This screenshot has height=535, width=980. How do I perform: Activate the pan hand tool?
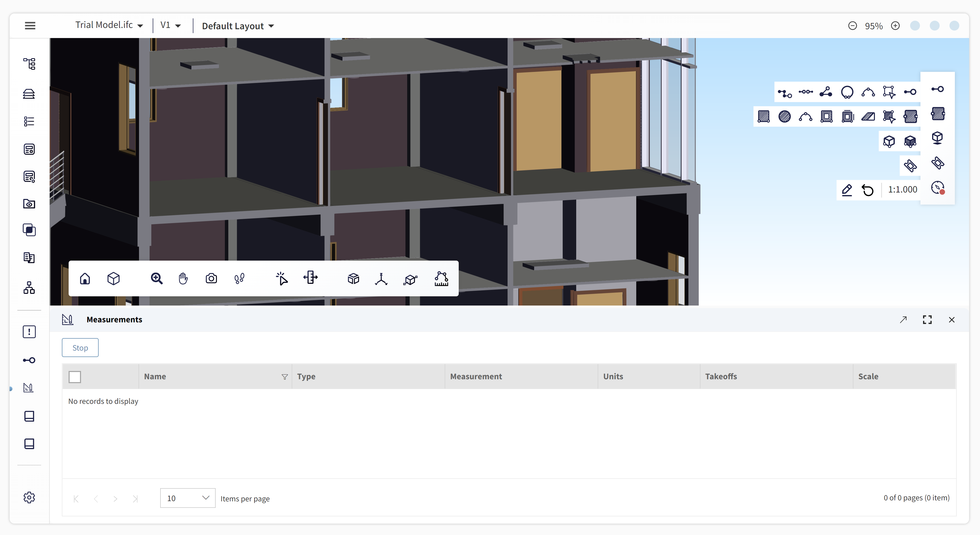tap(183, 279)
